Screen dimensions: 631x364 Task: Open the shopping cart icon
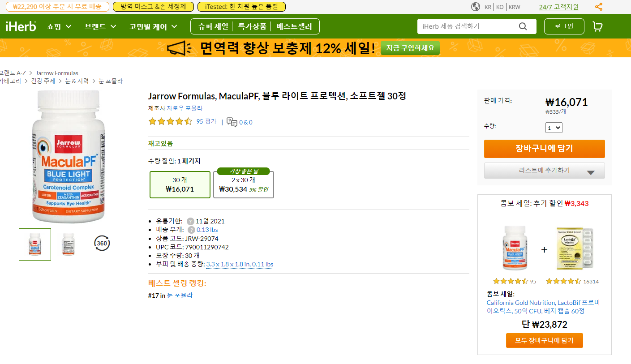597,26
